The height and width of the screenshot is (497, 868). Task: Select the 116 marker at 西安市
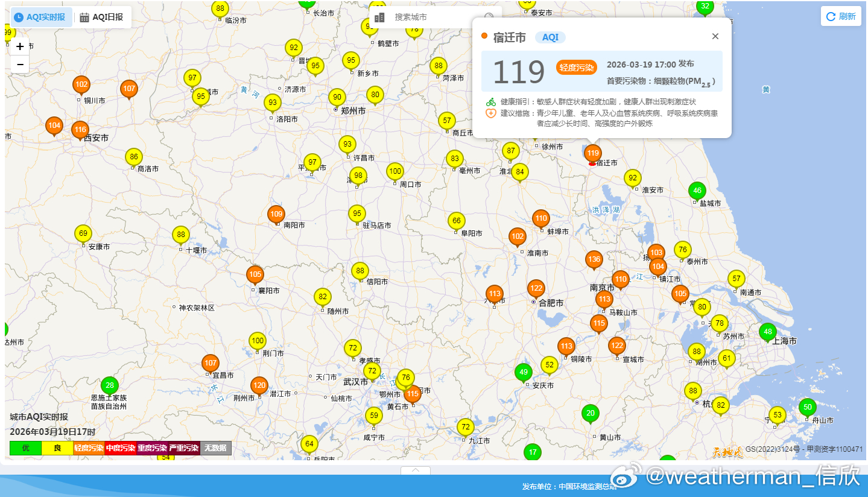pyautogui.click(x=80, y=131)
